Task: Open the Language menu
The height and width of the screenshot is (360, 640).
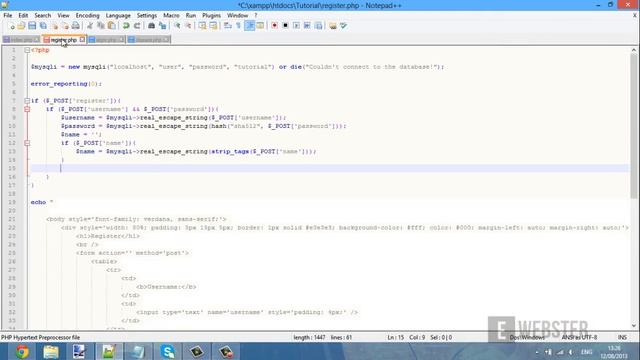Action: coord(118,15)
